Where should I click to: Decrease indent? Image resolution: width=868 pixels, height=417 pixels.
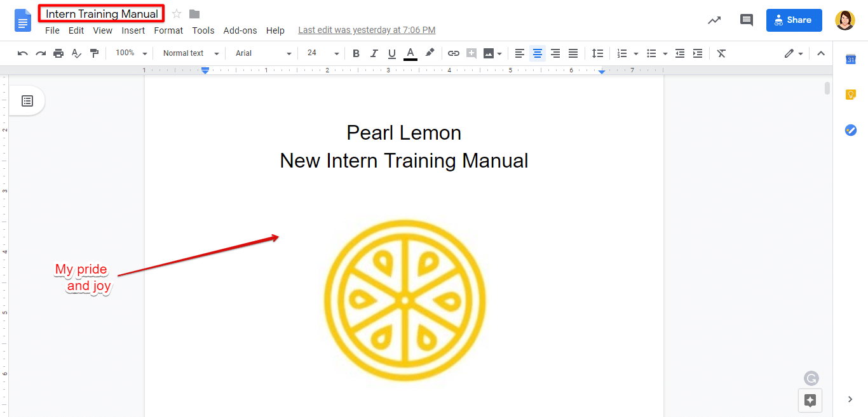click(x=680, y=53)
